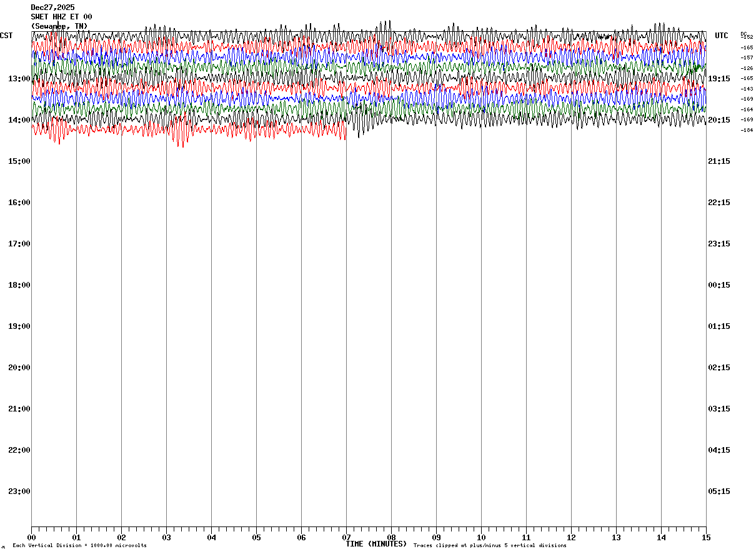The width and height of the screenshot is (756, 554).
Task: Select the DC offset value -164
Action: coord(747,109)
